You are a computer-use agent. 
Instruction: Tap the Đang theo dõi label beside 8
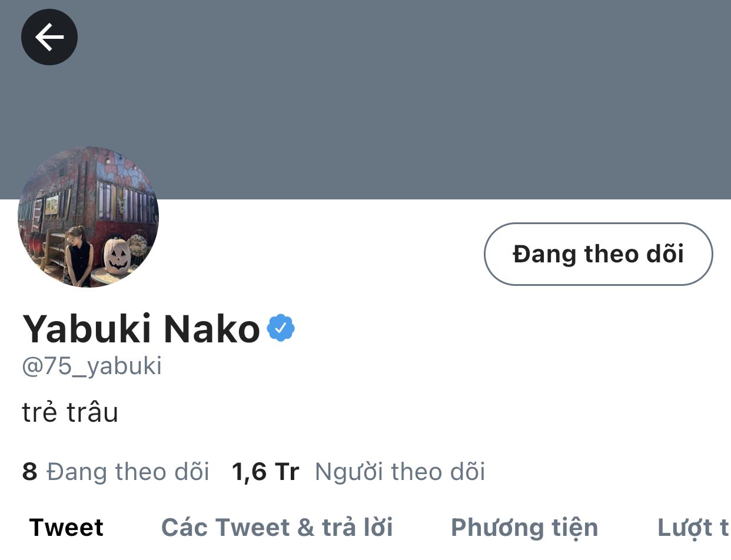click(x=128, y=472)
